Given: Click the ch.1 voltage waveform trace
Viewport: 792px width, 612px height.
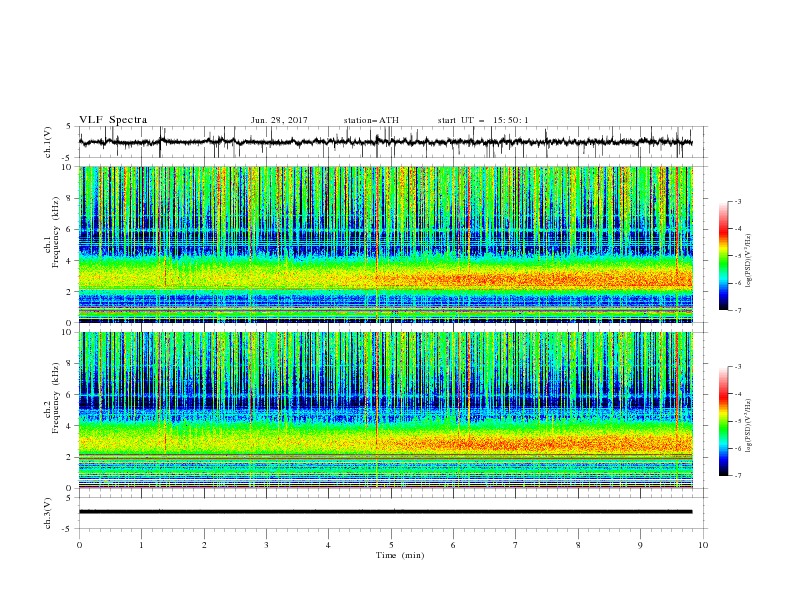Looking at the screenshot, I should pyautogui.click(x=385, y=142).
